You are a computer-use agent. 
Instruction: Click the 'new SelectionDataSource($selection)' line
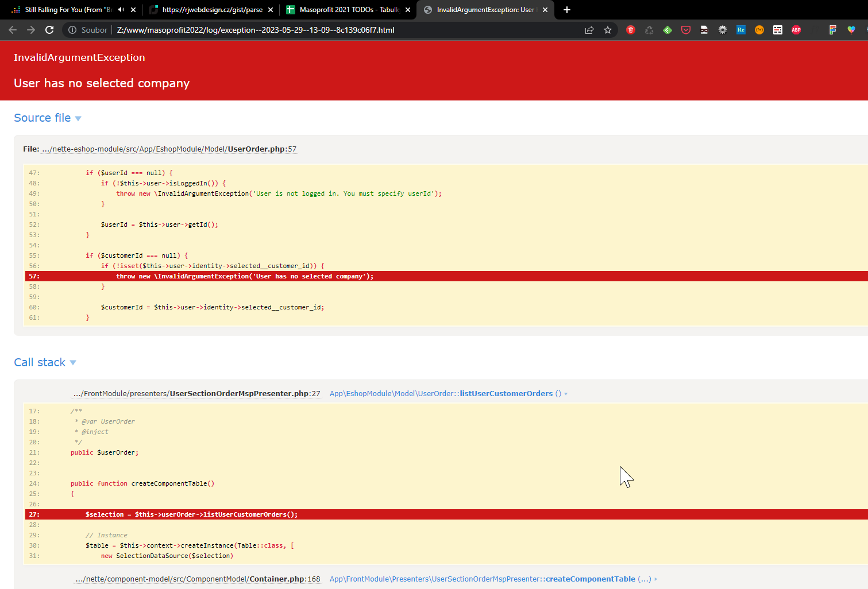click(x=167, y=556)
